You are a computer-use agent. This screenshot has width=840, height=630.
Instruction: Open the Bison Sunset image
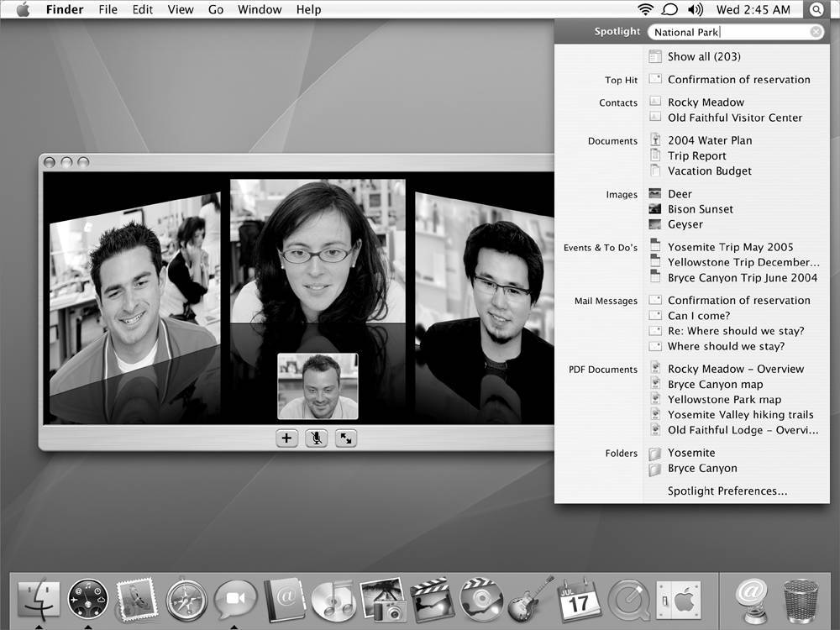(701, 209)
